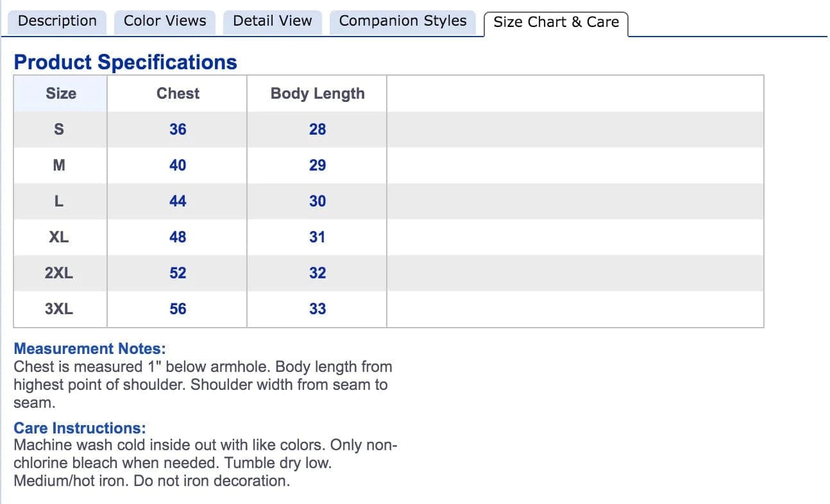The height and width of the screenshot is (504, 830).
Task: Click body length value 33 for 3XL
Action: coord(318,309)
